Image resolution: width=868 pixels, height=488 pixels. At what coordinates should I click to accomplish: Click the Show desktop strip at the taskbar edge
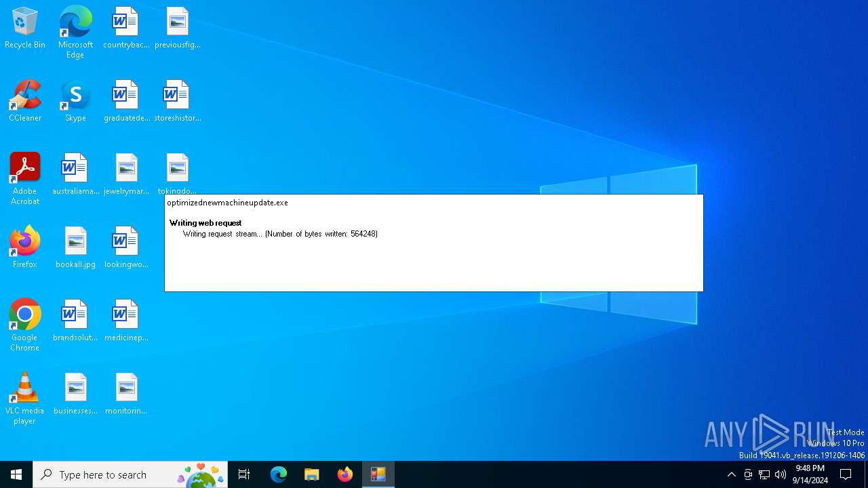pyautogui.click(x=866, y=474)
